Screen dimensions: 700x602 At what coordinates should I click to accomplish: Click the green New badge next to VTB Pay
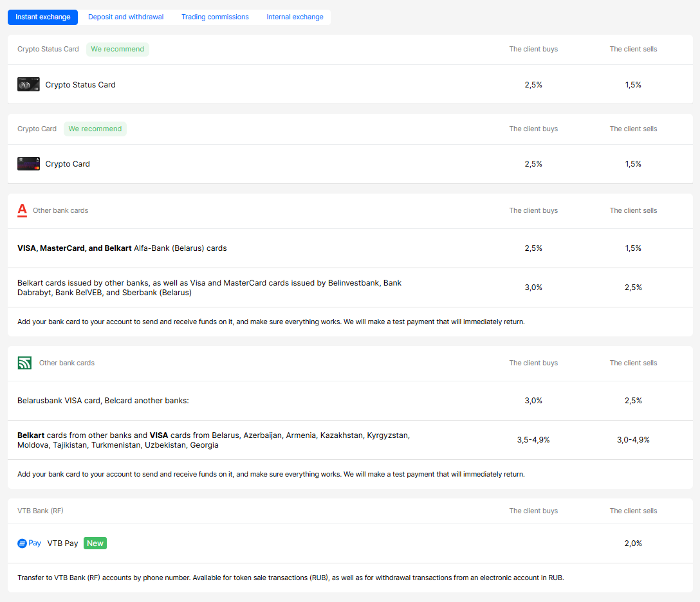coord(95,543)
